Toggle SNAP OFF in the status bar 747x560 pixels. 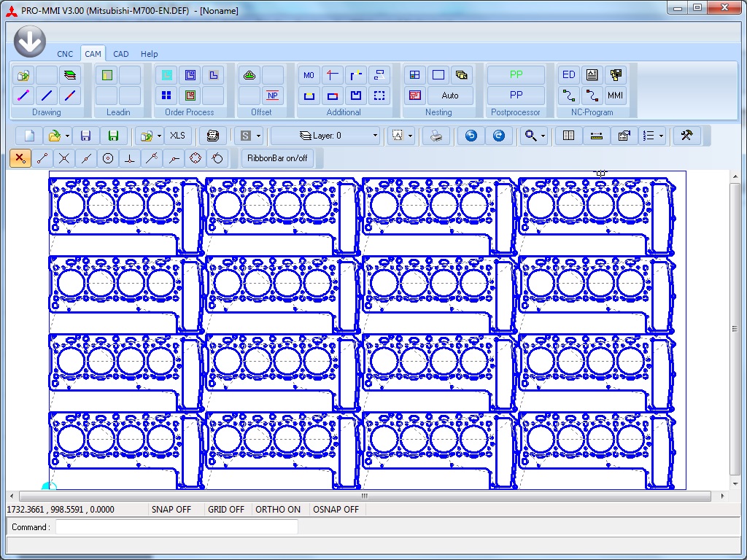(x=171, y=510)
